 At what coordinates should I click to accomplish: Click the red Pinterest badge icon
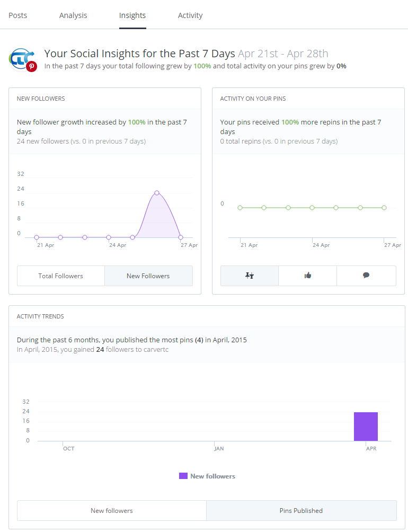click(x=32, y=66)
